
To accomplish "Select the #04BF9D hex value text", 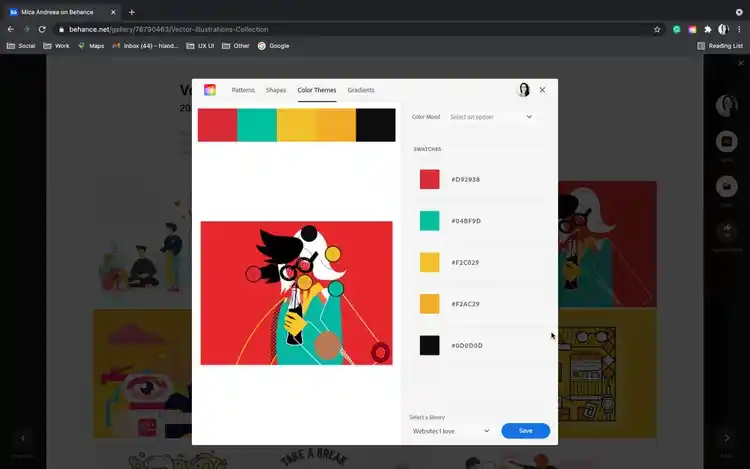I will pyautogui.click(x=466, y=221).
